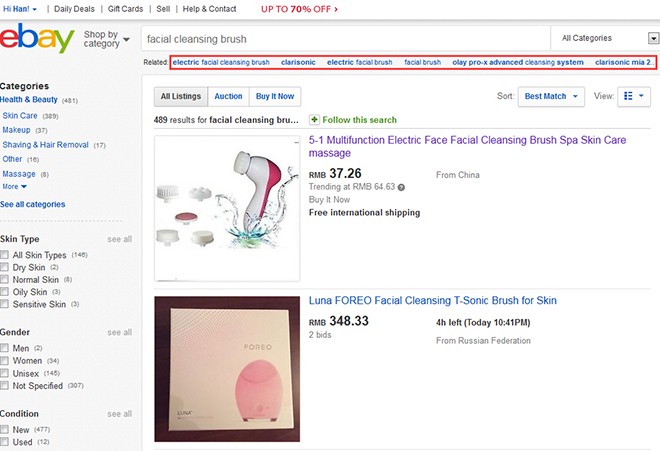
Task: Open the Other category link
Action: 12,159
